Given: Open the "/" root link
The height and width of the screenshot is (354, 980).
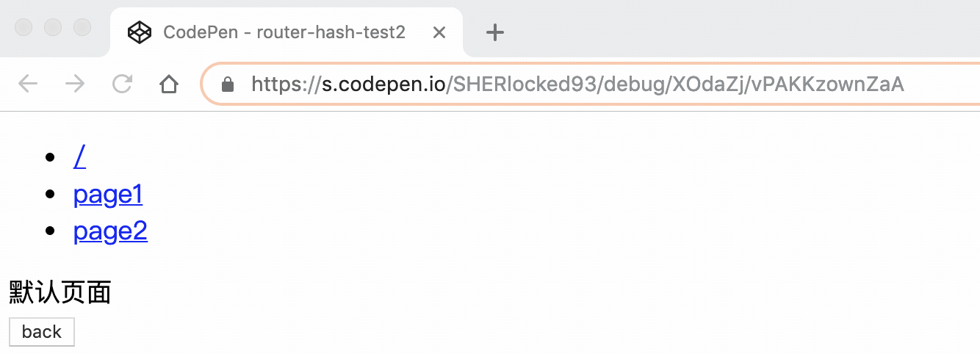Looking at the screenshot, I should point(79,156).
